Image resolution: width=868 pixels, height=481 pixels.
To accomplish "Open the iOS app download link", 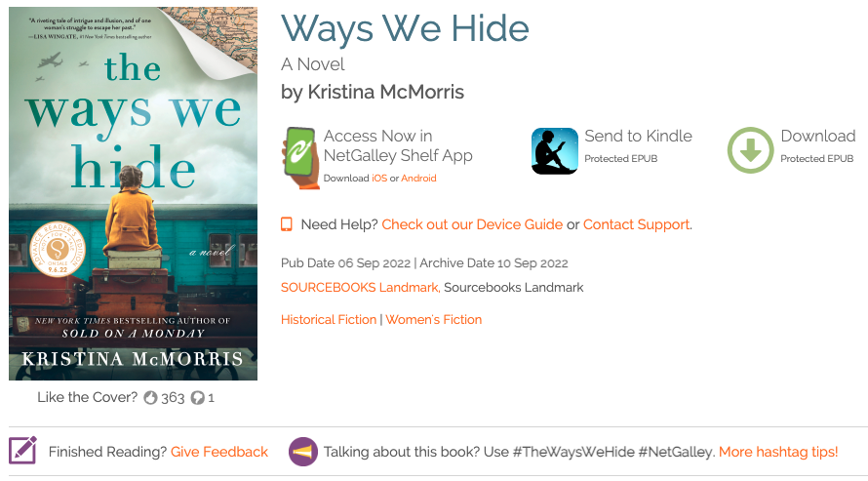I will (379, 179).
